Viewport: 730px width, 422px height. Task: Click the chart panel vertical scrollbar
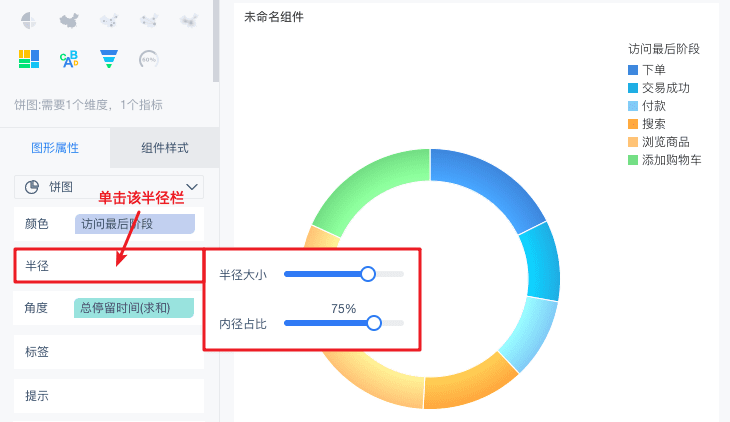tap(216, 41)
